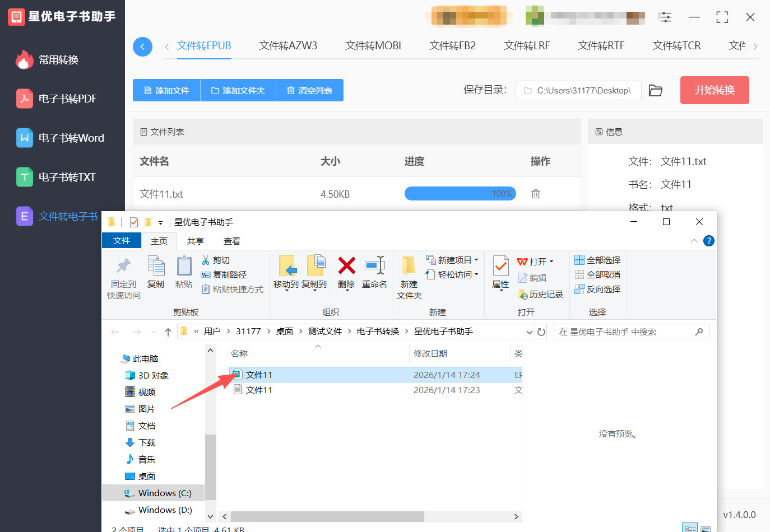
Task: Refresh the Explorer address bar location
Action: [x=541, y=332]
